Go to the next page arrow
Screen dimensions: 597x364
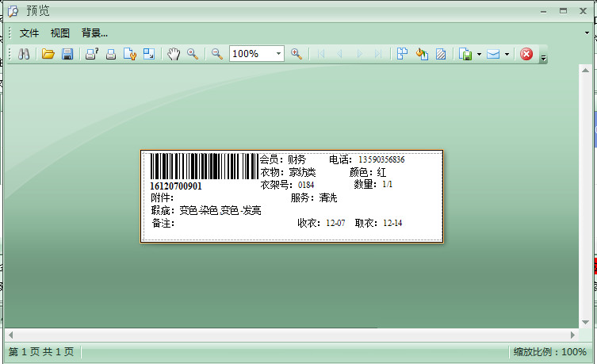coord(359,54)
